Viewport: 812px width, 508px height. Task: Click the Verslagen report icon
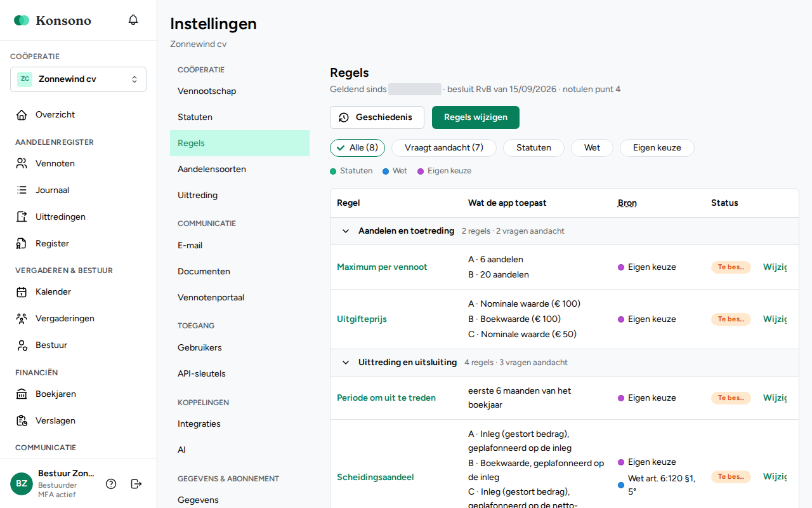(x=22, y=421)
